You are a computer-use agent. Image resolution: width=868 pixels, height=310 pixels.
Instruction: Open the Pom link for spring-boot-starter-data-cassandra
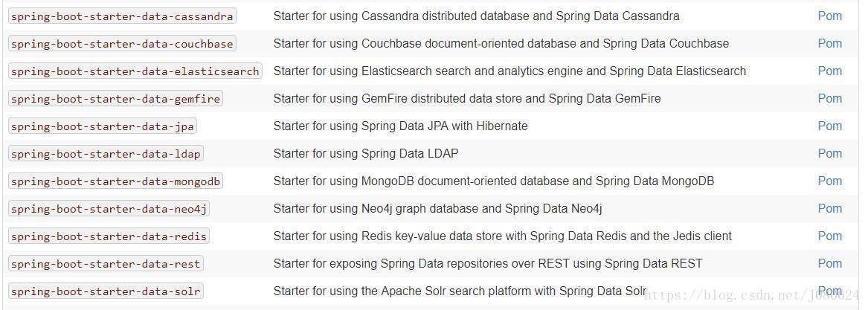(x=830, y=16)
